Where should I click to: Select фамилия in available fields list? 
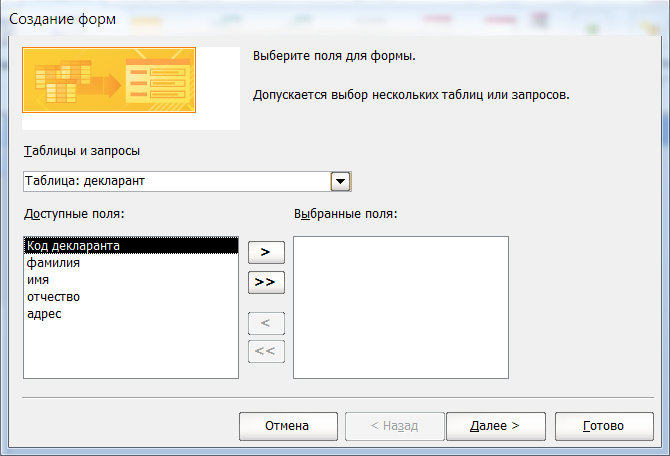(131, 262)
